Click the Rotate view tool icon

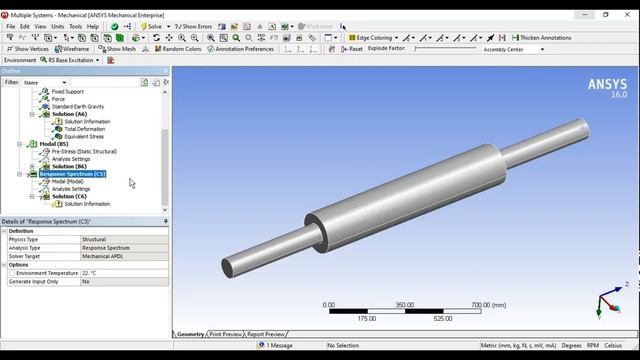[x=156, y=38]
